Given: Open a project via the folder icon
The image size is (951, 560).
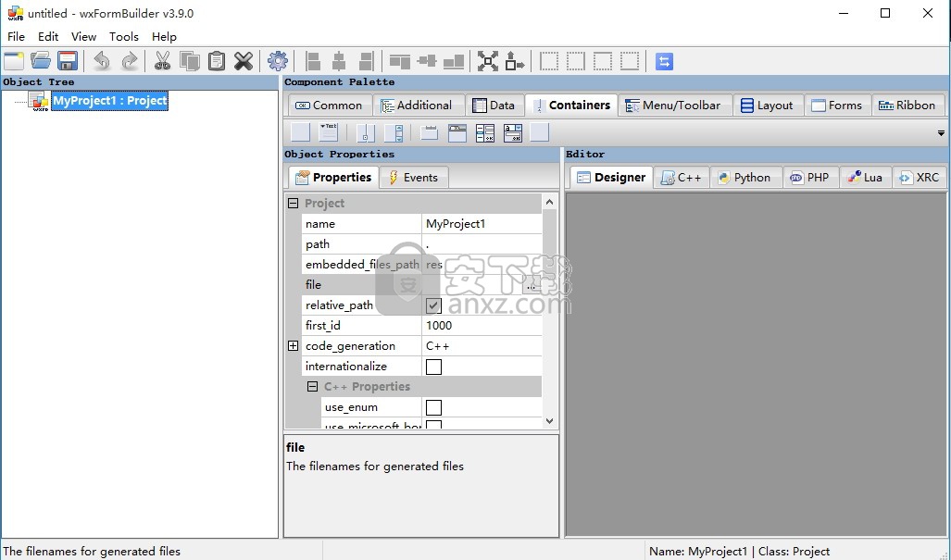Looking at the screenshot, I should coord(41,61).
